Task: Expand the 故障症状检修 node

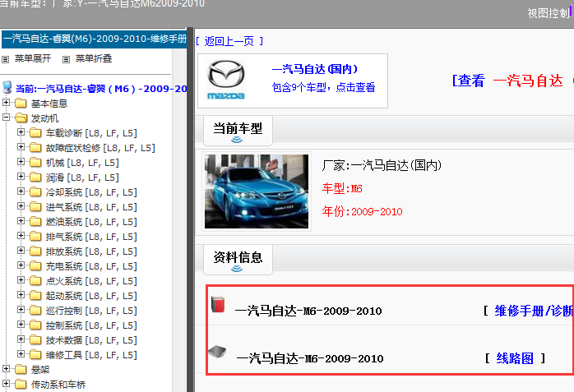Action: (21, 147)
